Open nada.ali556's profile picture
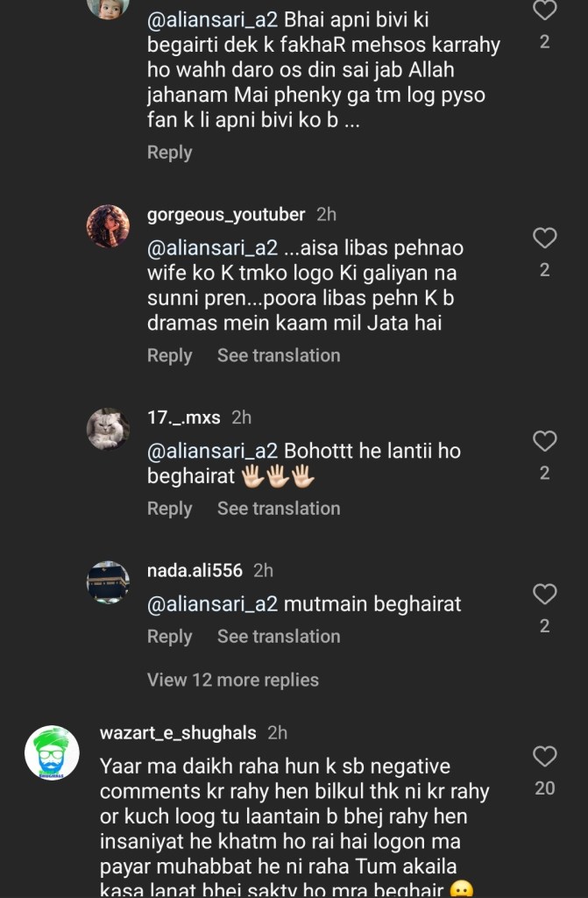The height and width of the screenshot is (898, 588). (x=108, y=581)
